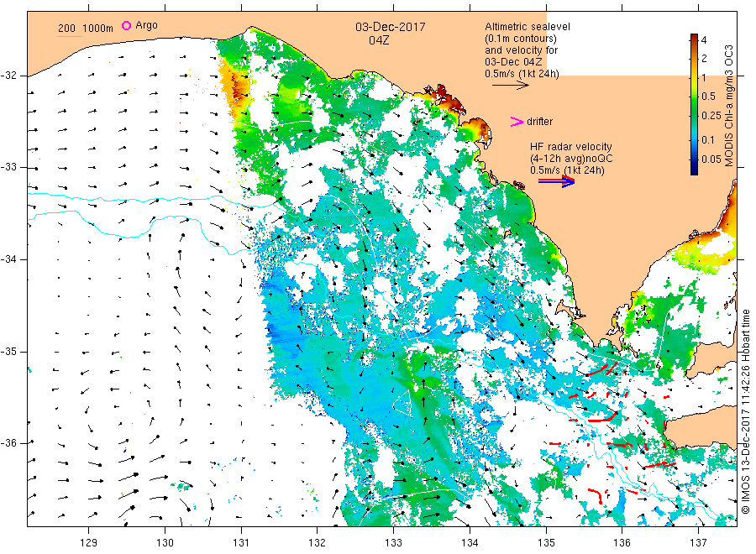Viewport: 756px width, 554px height.
Task: Click the latitude label -36
Action: (x=8, y=442)
